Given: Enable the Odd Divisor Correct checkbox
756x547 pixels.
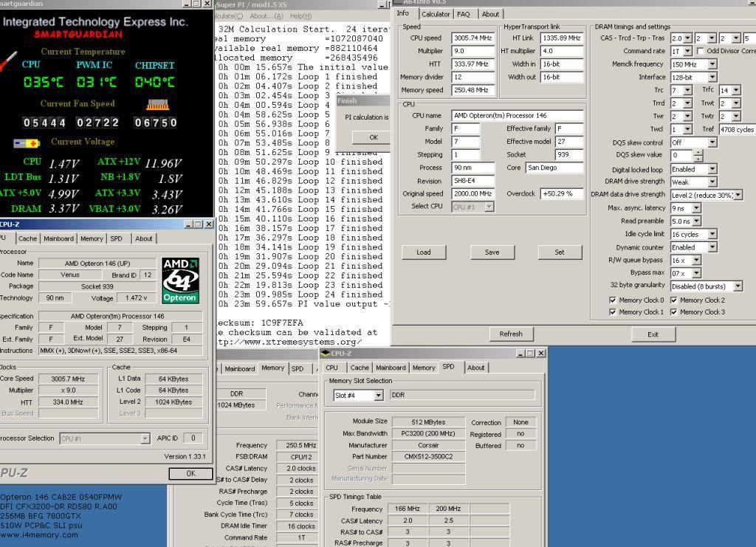Looking at the screenshot, I should point(700,51).
